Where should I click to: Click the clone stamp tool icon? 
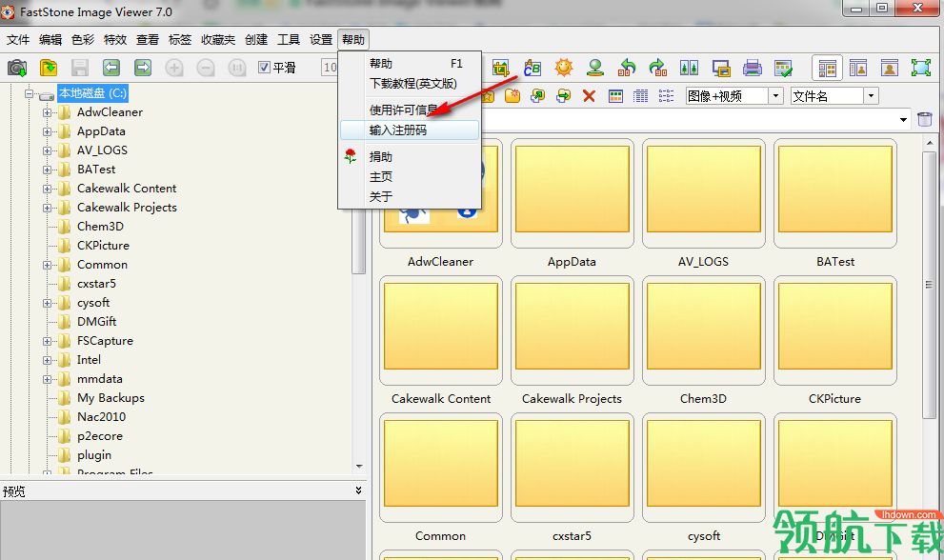(595, 68)
